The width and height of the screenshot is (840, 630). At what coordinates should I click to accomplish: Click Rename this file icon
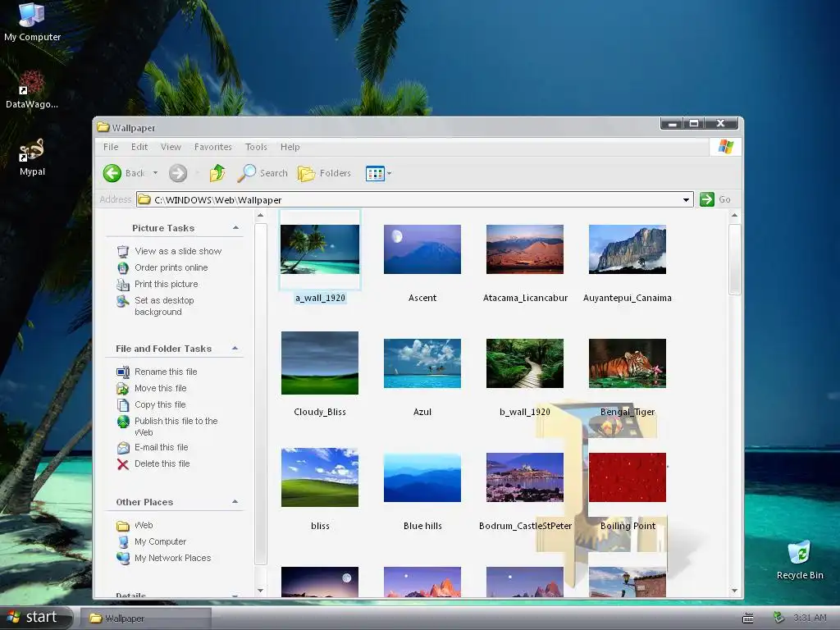pyautogui.click(x=123, y=372)
